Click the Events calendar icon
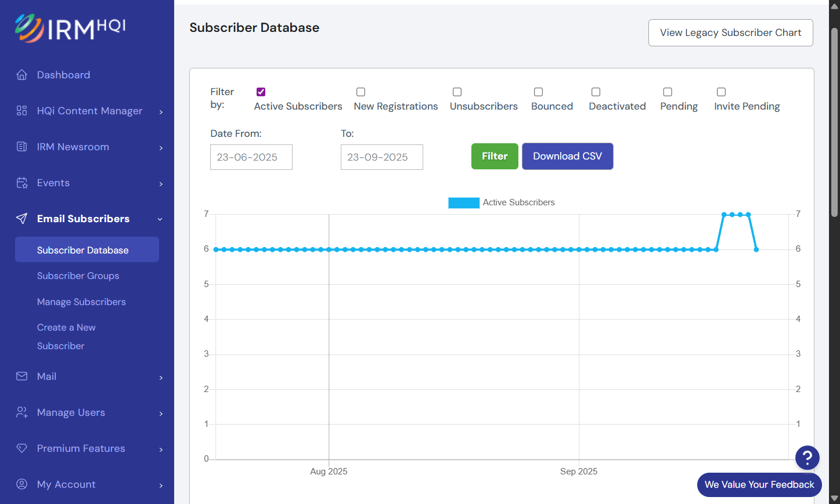 tap(22, 183)
